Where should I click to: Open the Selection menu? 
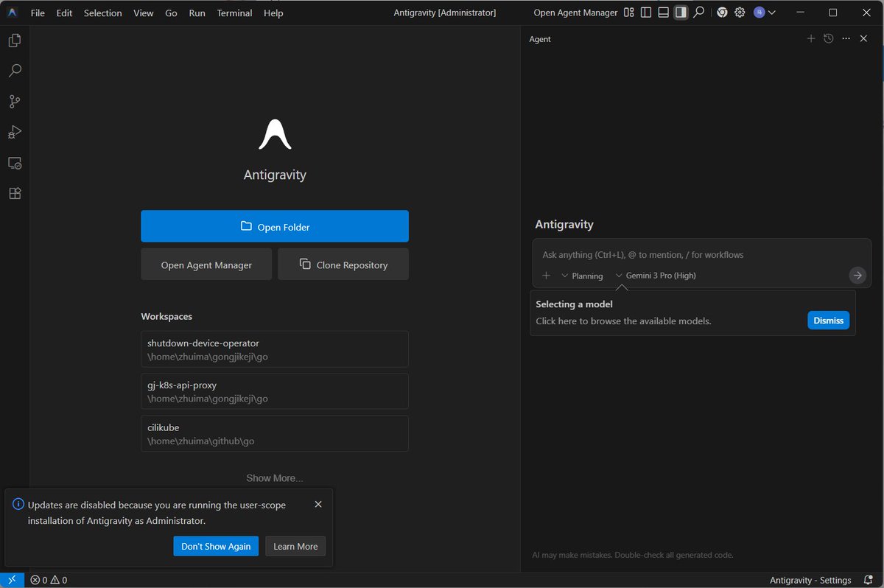coord(102,13)
